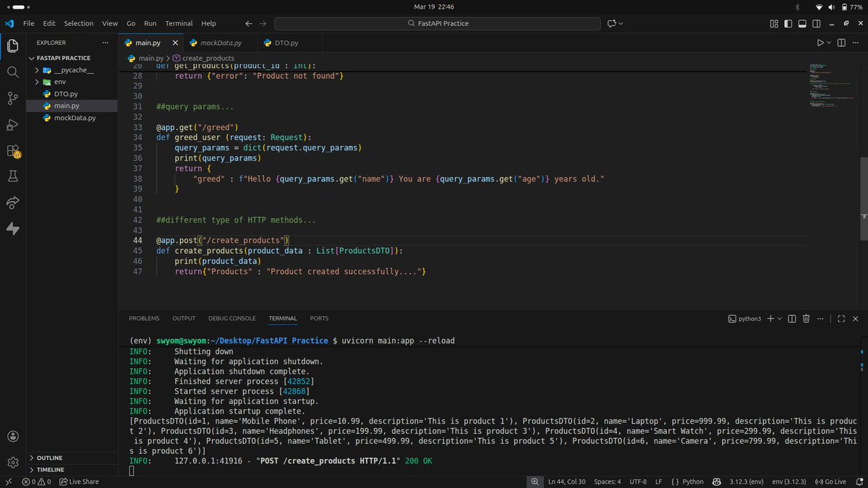Open the editor More Actions ellipsis

(x=856, y=43)
